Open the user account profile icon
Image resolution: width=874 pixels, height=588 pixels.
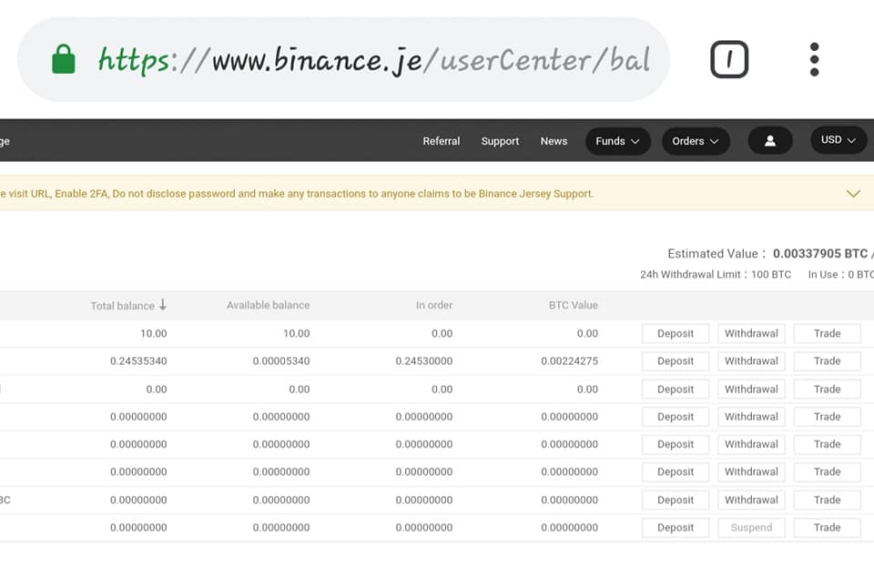[770, 140]
